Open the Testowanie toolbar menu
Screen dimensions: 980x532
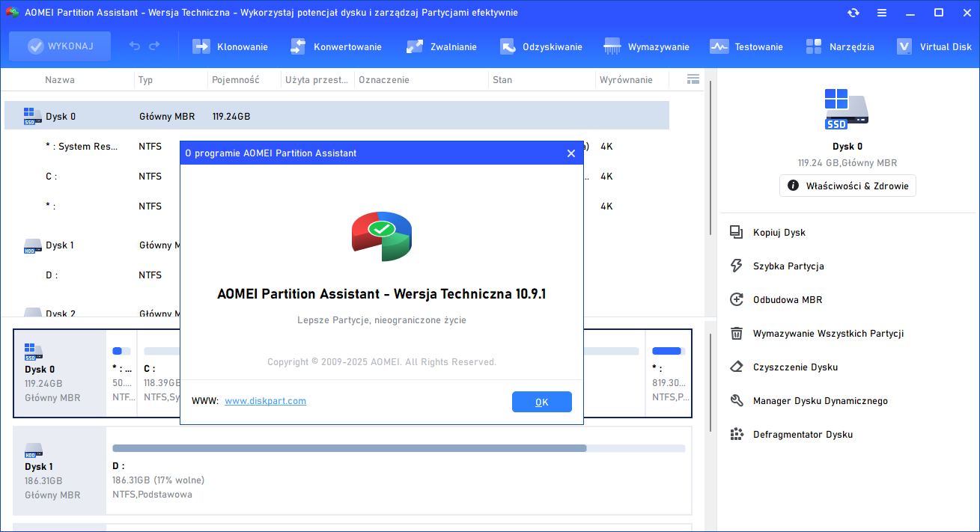coord(746,46)
